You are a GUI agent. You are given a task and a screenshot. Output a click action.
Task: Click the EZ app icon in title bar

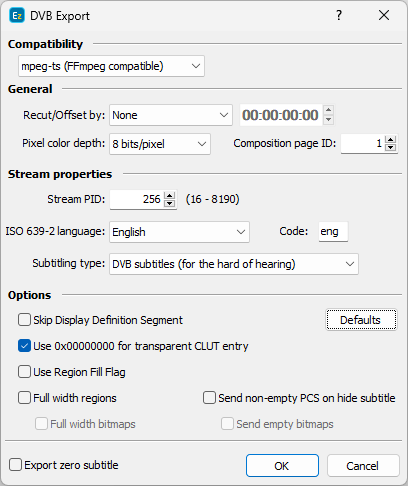click(x=17, y=15)
